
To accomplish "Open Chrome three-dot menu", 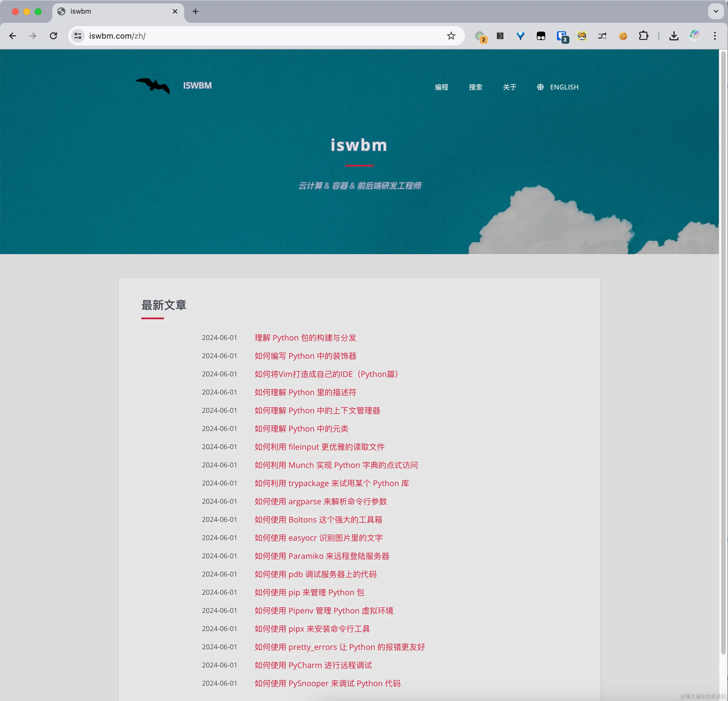I will click(x=715, y=36).
